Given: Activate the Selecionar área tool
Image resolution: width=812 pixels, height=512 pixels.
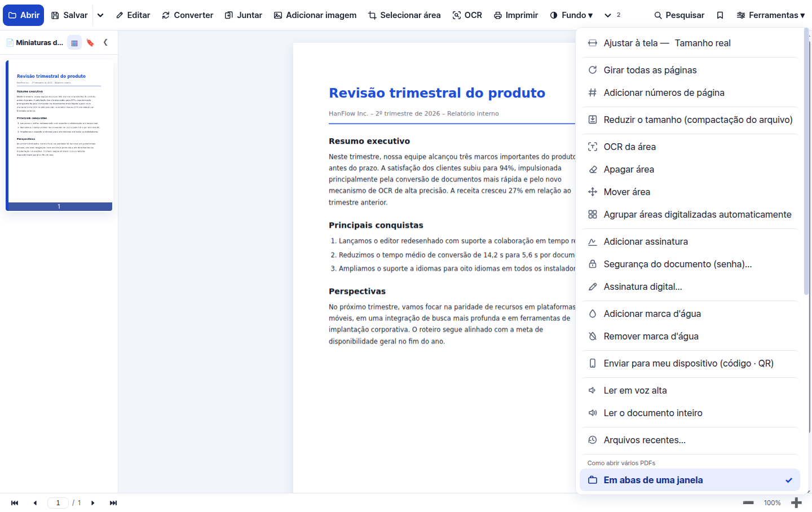Looking at the screenshot, I should 404,15.
